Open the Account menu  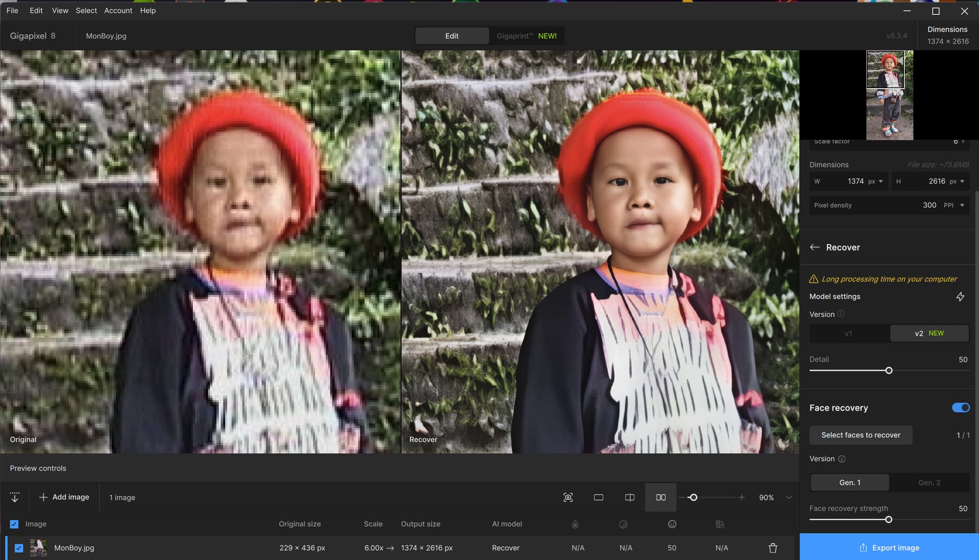coord(118,11)
